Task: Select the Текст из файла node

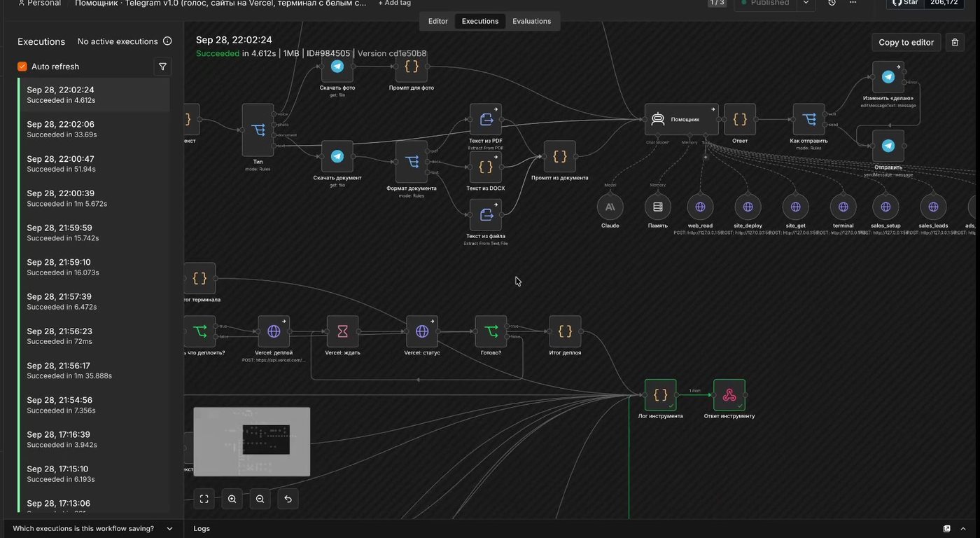Action: click(486, 215)
